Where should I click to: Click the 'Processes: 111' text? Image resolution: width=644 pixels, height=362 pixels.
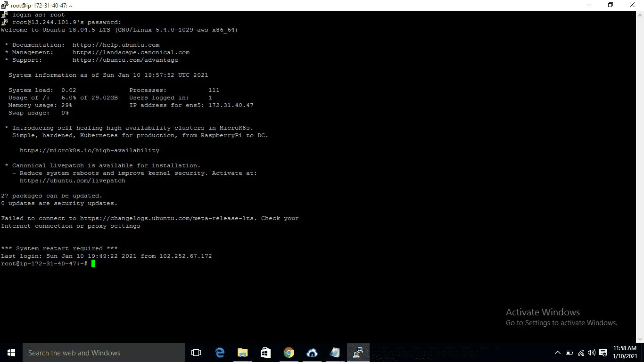(174, 90)
